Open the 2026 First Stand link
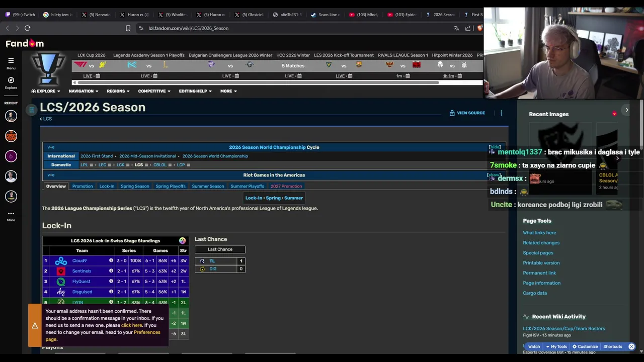This screenshot has height=362, width=644. point(97,156)
